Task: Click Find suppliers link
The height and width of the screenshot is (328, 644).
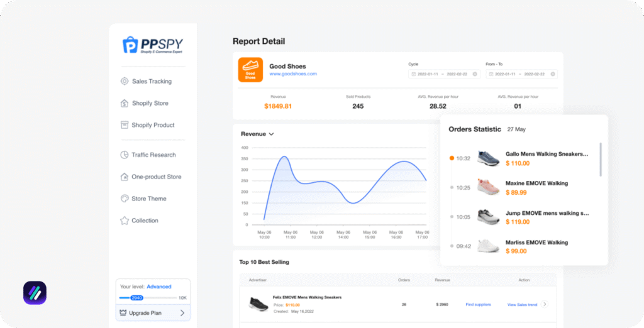Action: 478,304
